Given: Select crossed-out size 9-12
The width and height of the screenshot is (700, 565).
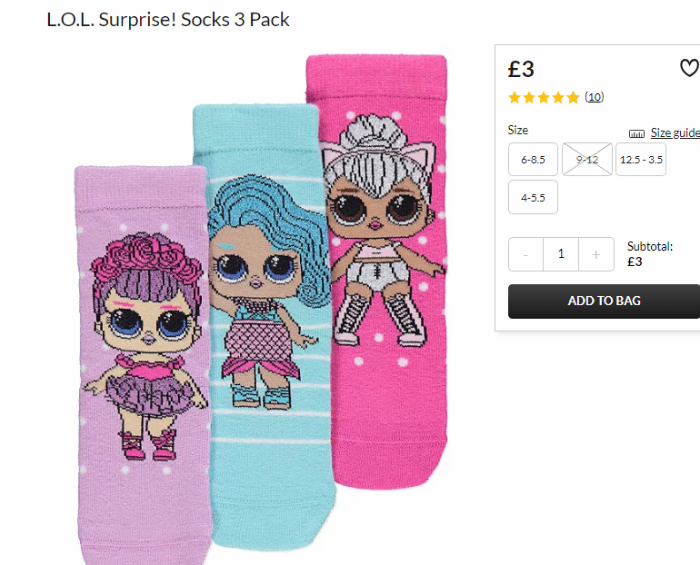Looking at the screenshot, I should coord(587,159).
